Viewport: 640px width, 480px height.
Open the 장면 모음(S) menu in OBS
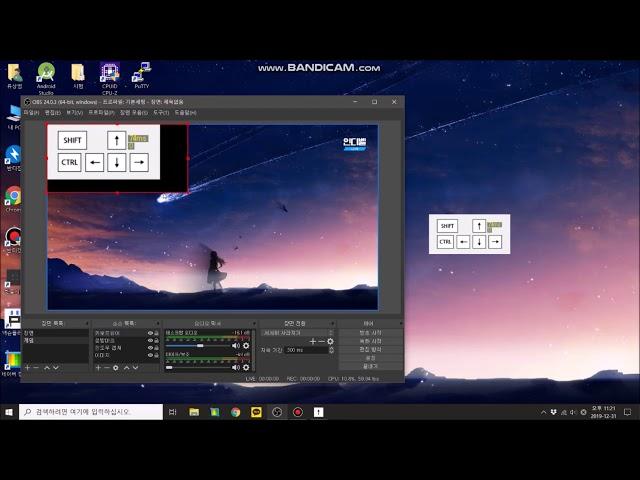pos(133,112)
